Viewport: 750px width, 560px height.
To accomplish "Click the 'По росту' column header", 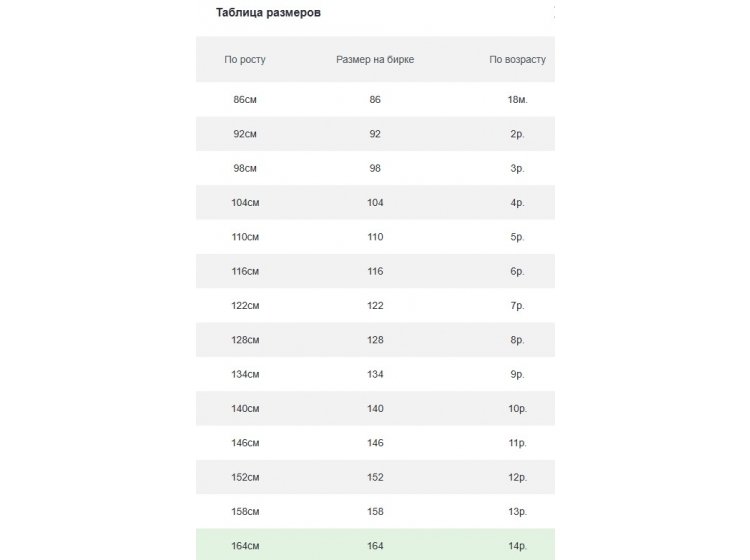I will point(245,60).
